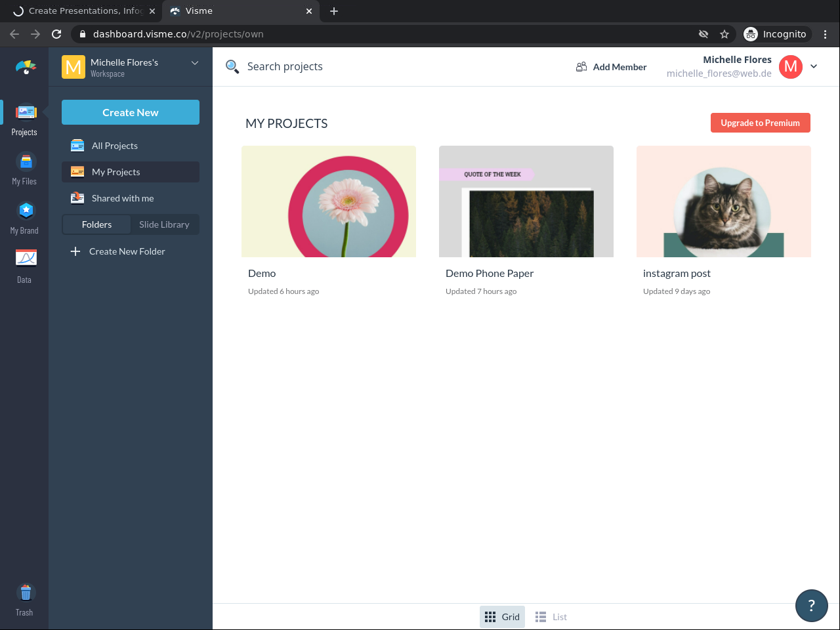The height and width of the screenshot is (630, 840).
Task: Click the Create New button
Action: pyautogui.click(x=131, y=112)
